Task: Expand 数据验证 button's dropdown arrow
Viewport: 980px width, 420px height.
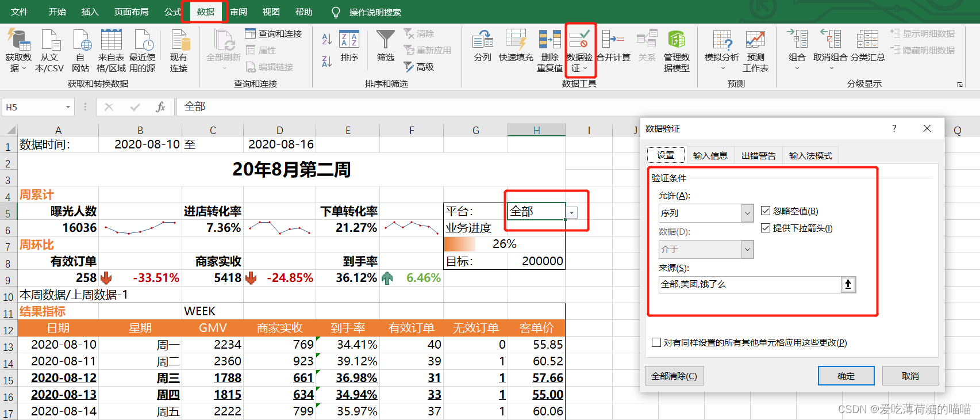Action: (585, 68)
